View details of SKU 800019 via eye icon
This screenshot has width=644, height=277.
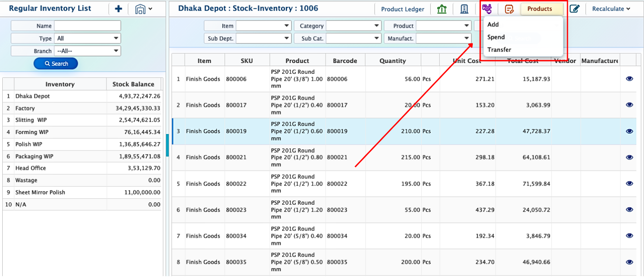(x=629, y=131)
